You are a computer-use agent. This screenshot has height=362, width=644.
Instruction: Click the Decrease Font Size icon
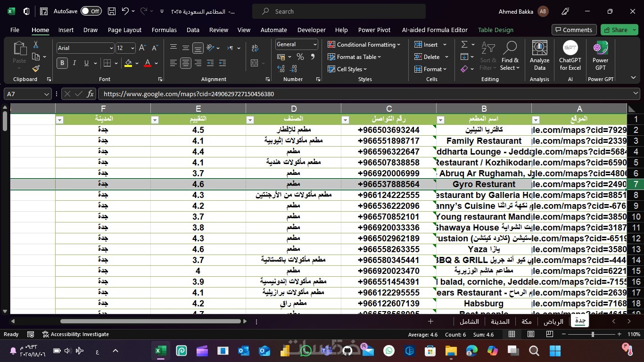coord(155,48)
